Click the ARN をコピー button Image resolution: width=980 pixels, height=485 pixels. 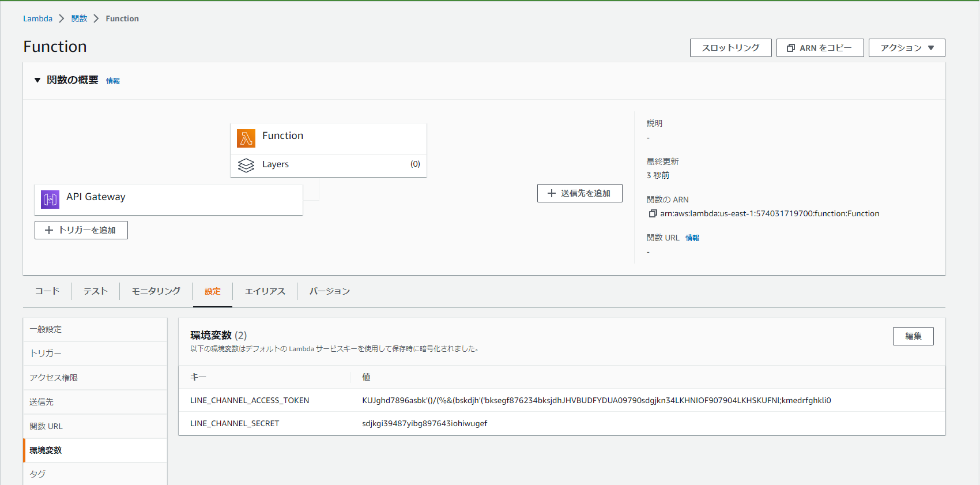[x=820, y=48]
